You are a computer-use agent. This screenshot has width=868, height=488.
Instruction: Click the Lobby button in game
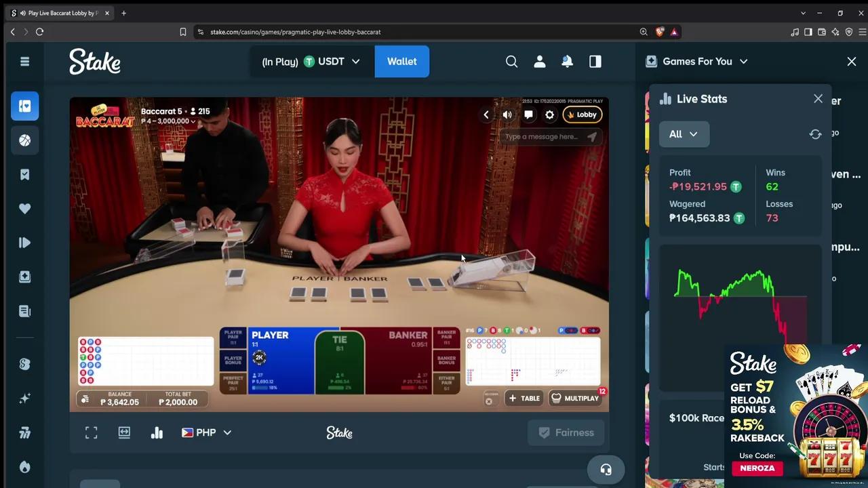(x=582, y=115)
